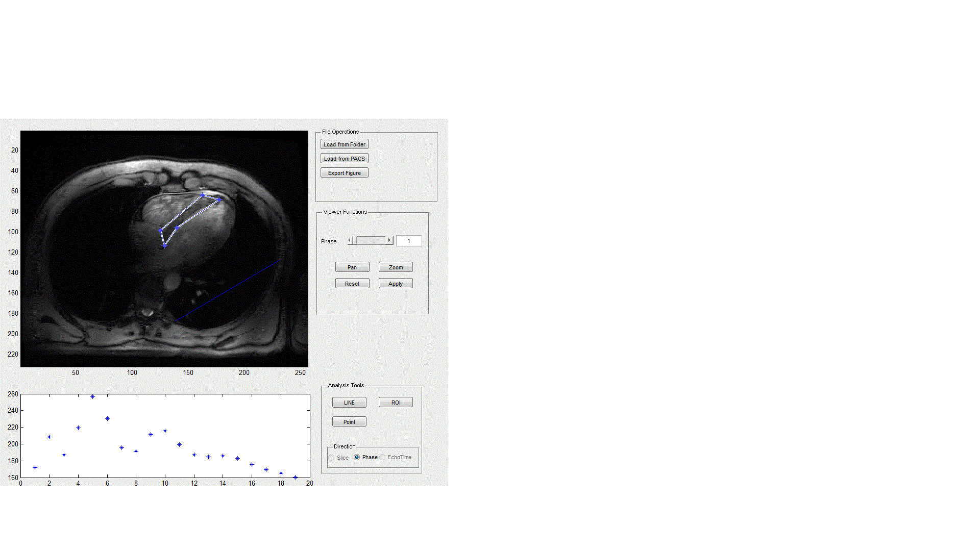Choose the ROI analysis tool
This screenshot has width=980, height=551.
pyautogui.click(x=396, y=403)
